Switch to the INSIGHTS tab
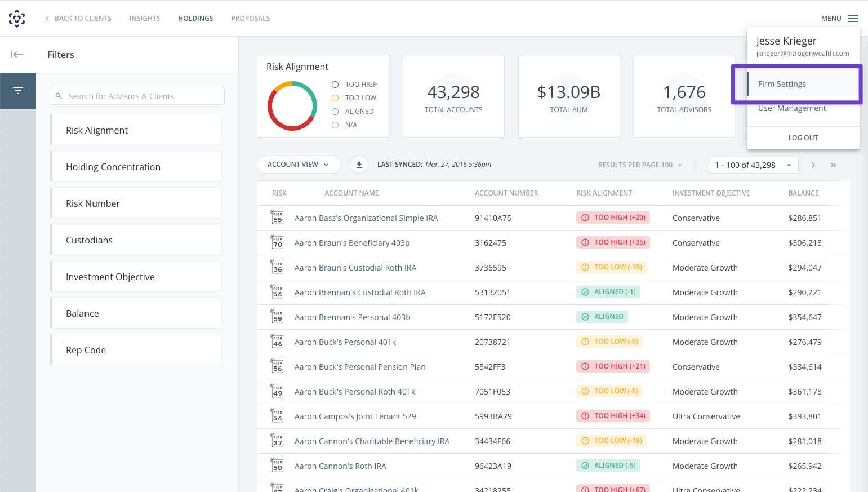This screenshot has height=492, width=868. pos(145,18)
